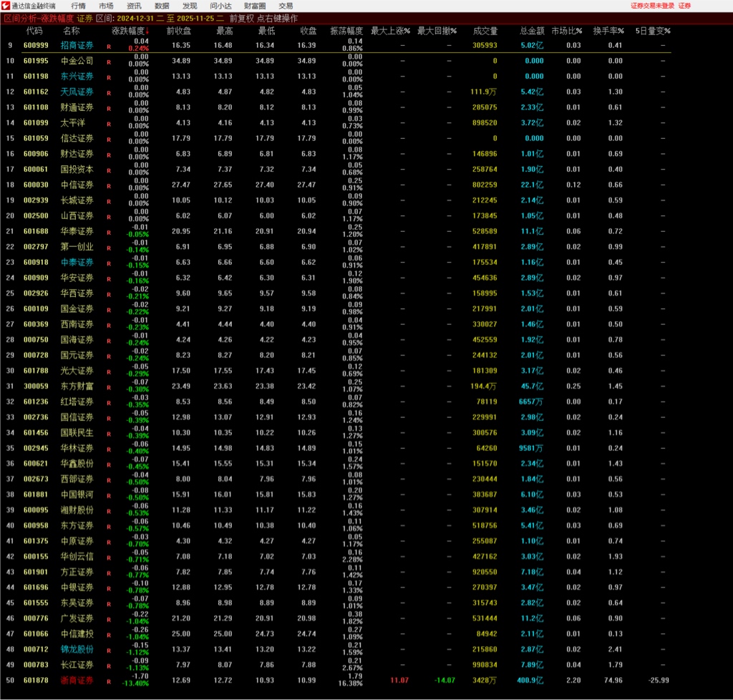733x700 pixels.
Task: Sort by the 振荡幅度 column header
Action: pyautogui.click(x=346, y=31)
